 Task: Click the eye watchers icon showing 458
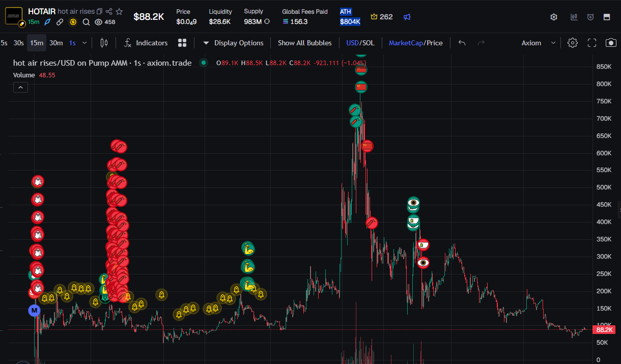coord(98,22)
